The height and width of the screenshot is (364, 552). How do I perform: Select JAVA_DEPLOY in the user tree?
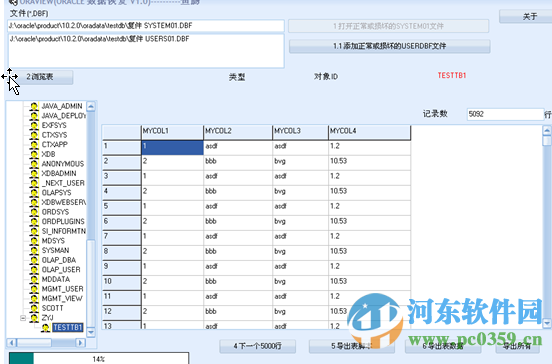(x=63, y=116)
